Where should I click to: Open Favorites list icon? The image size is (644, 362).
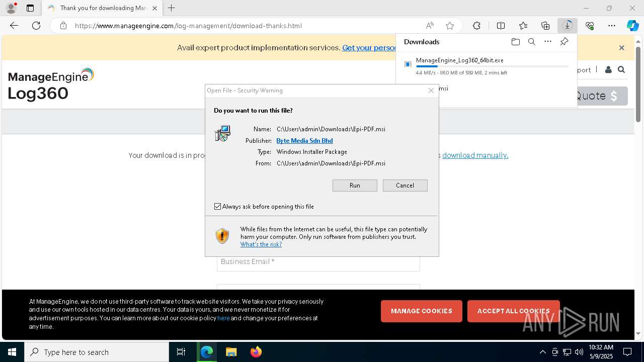tap(523, 26)
